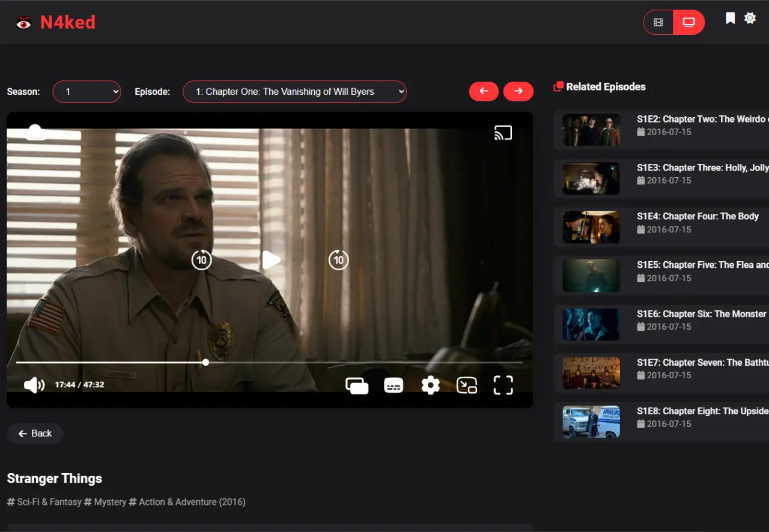Screen dimensions: 769x532
Task: Enter fullscreen mode
Action: coord(503,385)
